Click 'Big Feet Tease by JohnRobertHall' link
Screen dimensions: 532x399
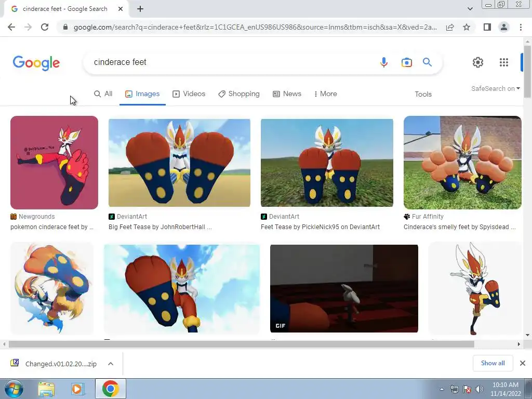pyautogui.click(x=160, y=227)
